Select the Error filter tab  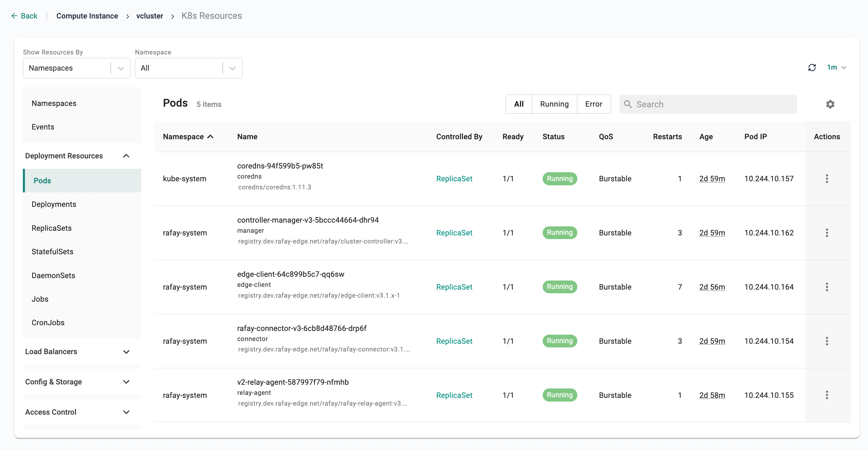(593, 104)
